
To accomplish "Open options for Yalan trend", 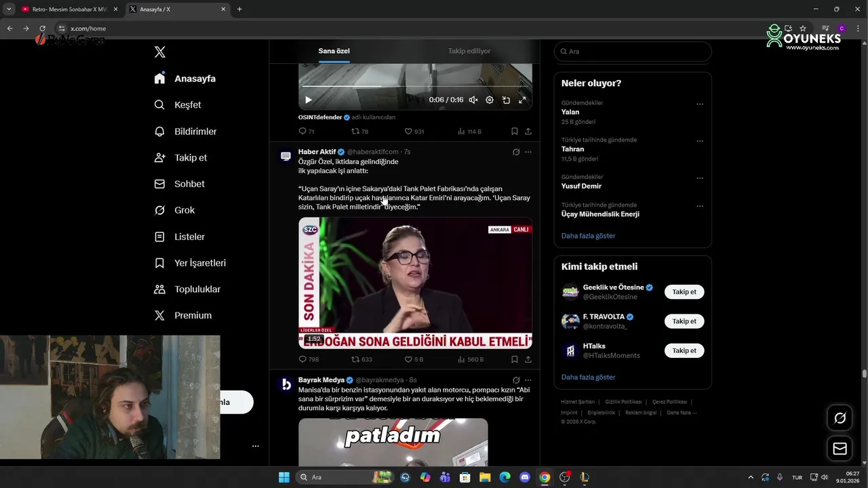I will [x=700, y=104].
